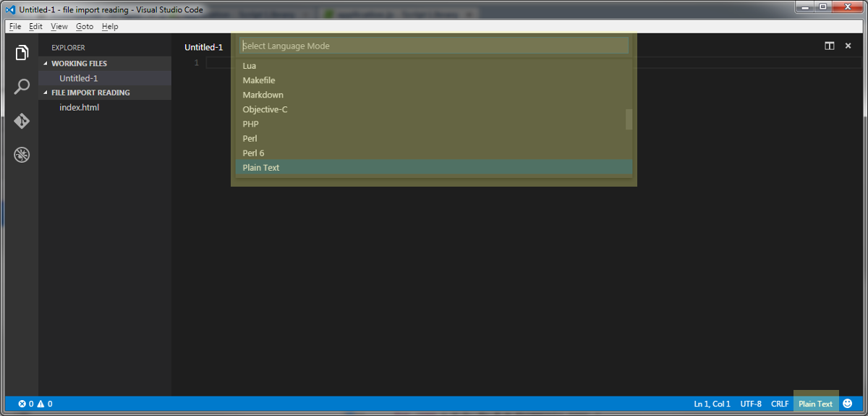The image size is (868, 416).
Task: Open the Plain Text language mode selector
Action: coord(815,404)
